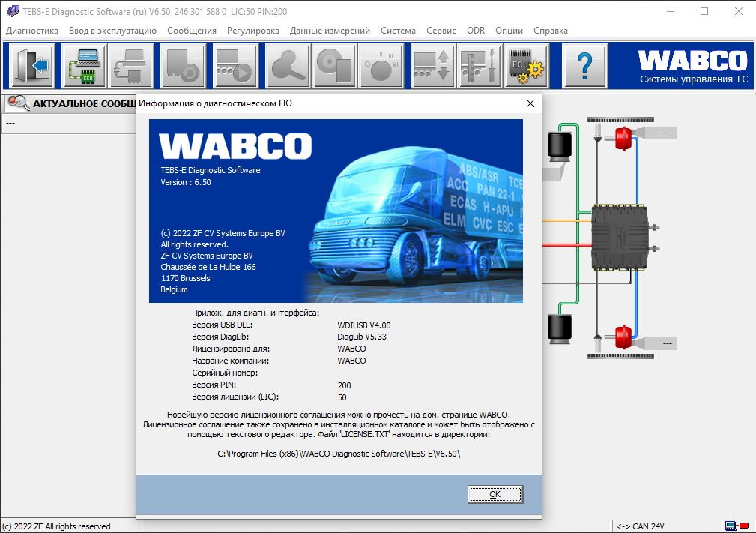Close the diagnostic software info dialog

tap(530, 103)
